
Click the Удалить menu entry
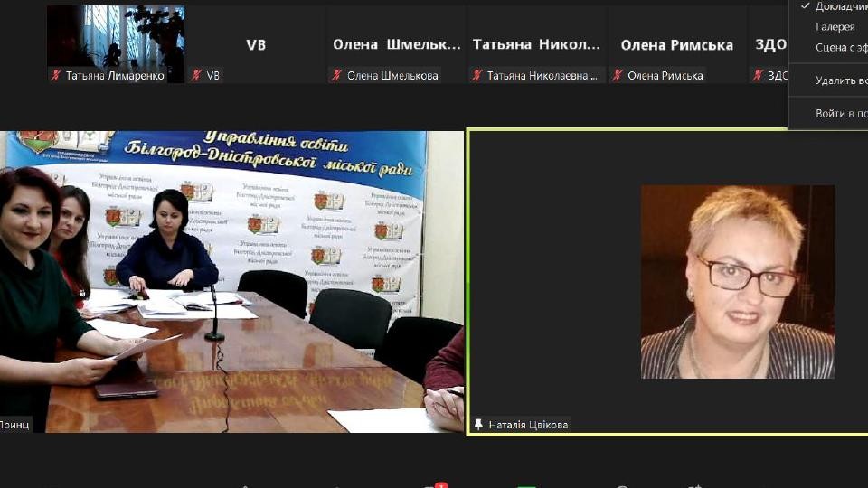pyautogui.click(x=840, y=80)
